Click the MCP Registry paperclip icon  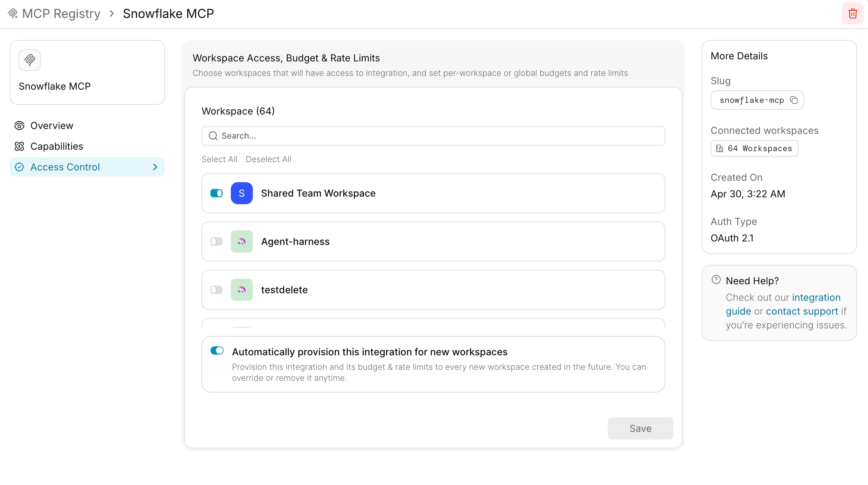13,13
